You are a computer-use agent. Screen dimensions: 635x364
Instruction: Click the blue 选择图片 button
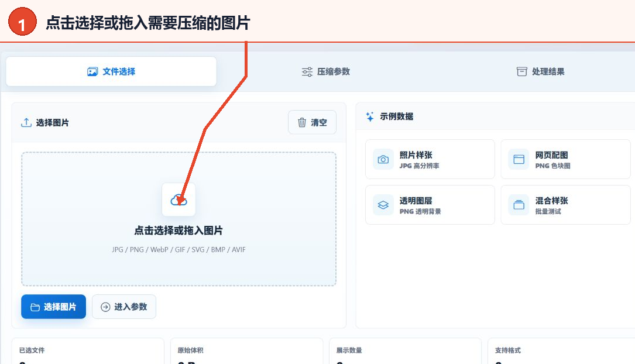[53, 307]
